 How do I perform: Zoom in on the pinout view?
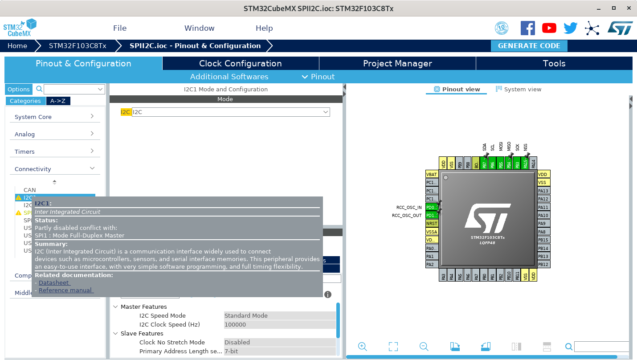pos(363,347)
